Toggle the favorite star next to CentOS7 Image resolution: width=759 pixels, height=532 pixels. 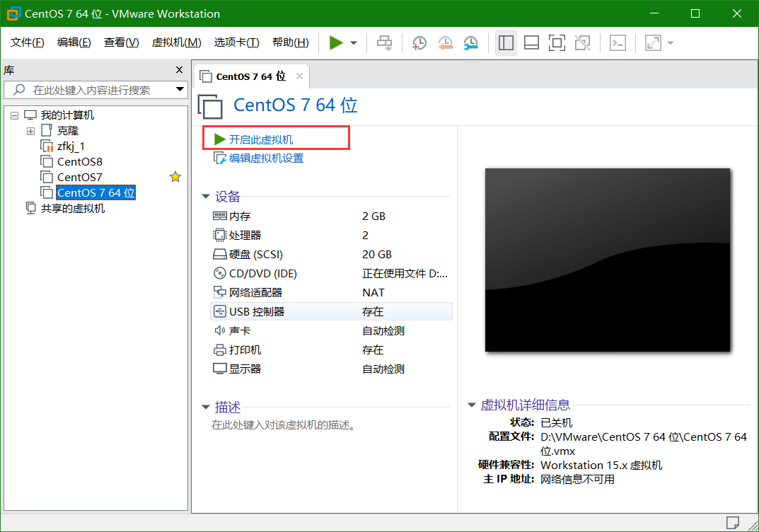pyautogui.click(x=175, y=177)
